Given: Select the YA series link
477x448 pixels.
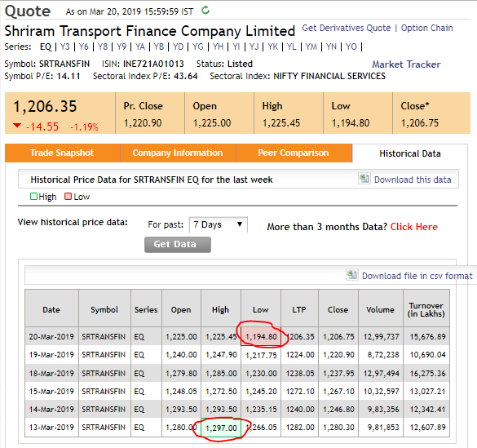Looking at the screenshot, I should coord(140,47).
